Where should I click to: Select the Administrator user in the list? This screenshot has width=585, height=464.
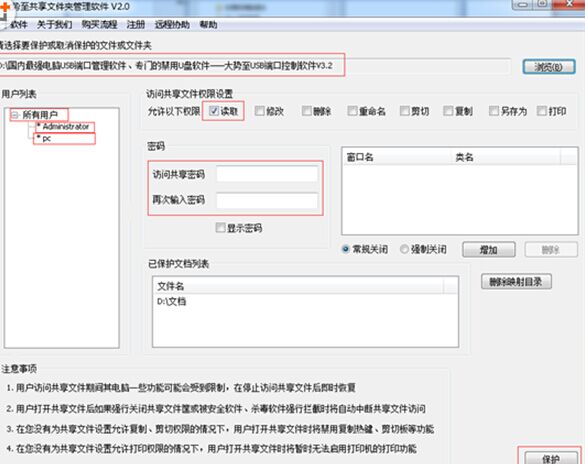[x=65, y=127]
